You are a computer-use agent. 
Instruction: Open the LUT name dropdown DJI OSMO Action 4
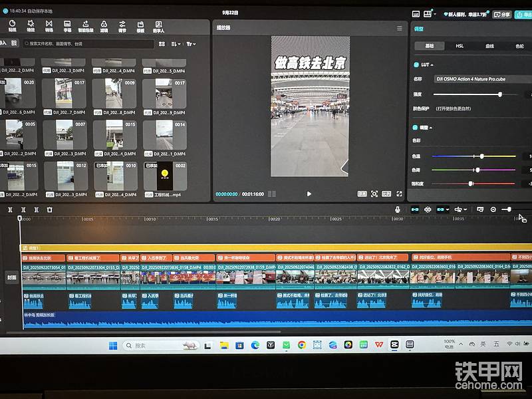pos(482,79)
